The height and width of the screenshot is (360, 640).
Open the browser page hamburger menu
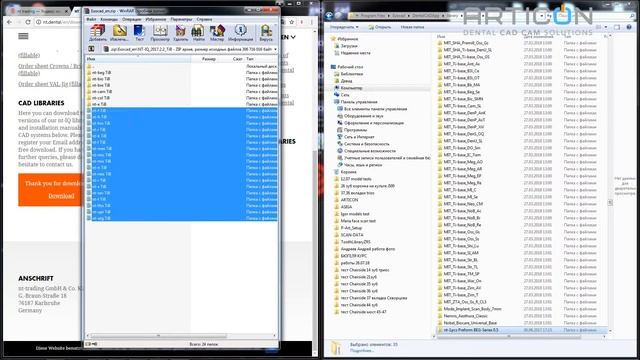click(x=23, y=36)
